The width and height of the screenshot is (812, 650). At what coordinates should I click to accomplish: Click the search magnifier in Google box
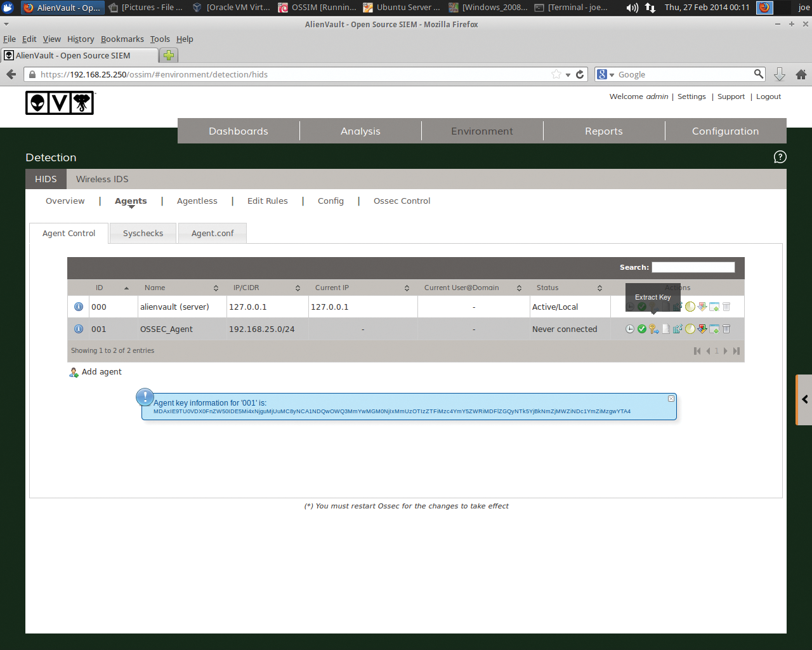coord(759,74)
